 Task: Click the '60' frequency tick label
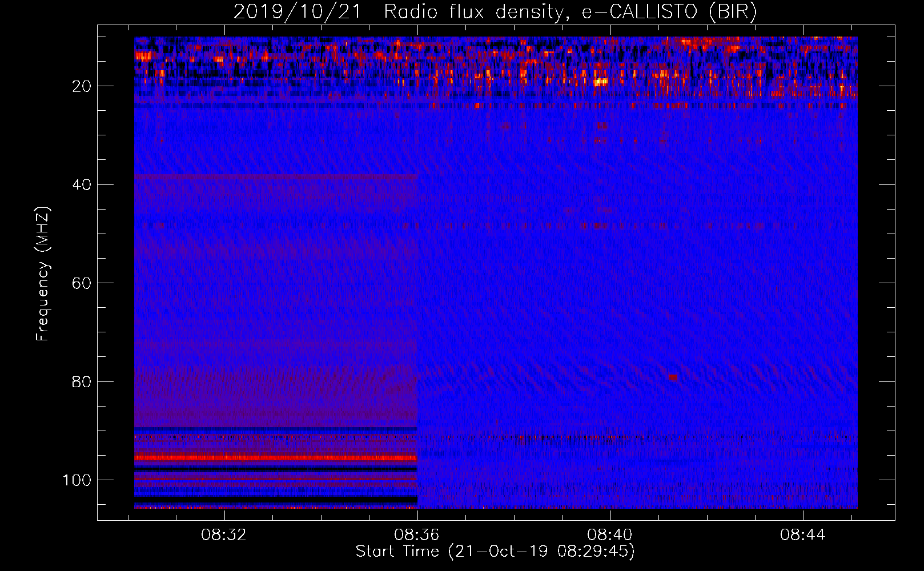[82, 283]
